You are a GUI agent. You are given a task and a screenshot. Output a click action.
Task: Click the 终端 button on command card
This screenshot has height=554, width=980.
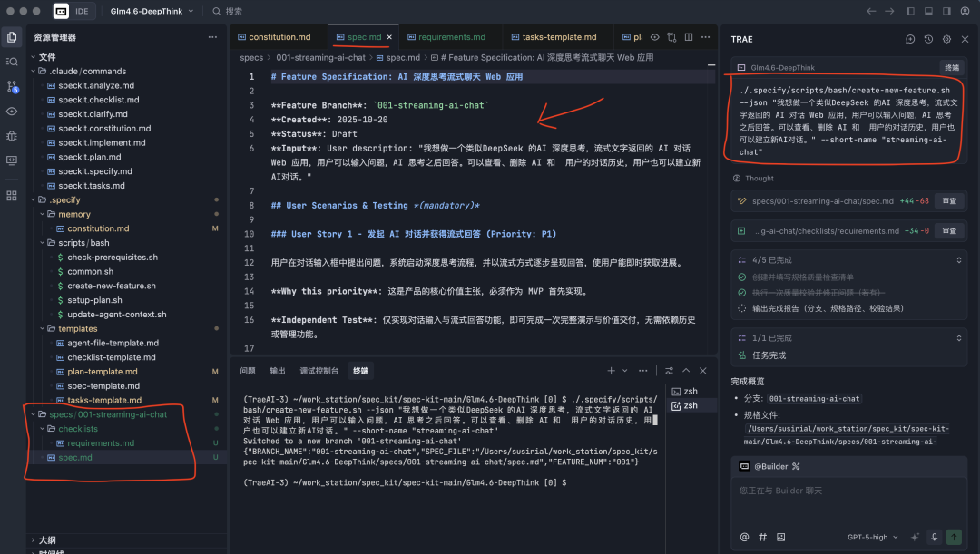coord(951,67)
